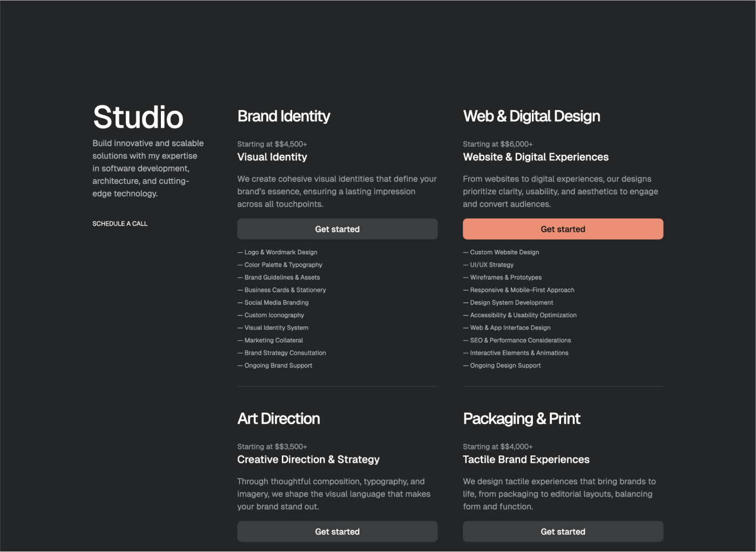Screen dimensions: 756x552
Task: Click Design System Development item
Action: point(508,303)
